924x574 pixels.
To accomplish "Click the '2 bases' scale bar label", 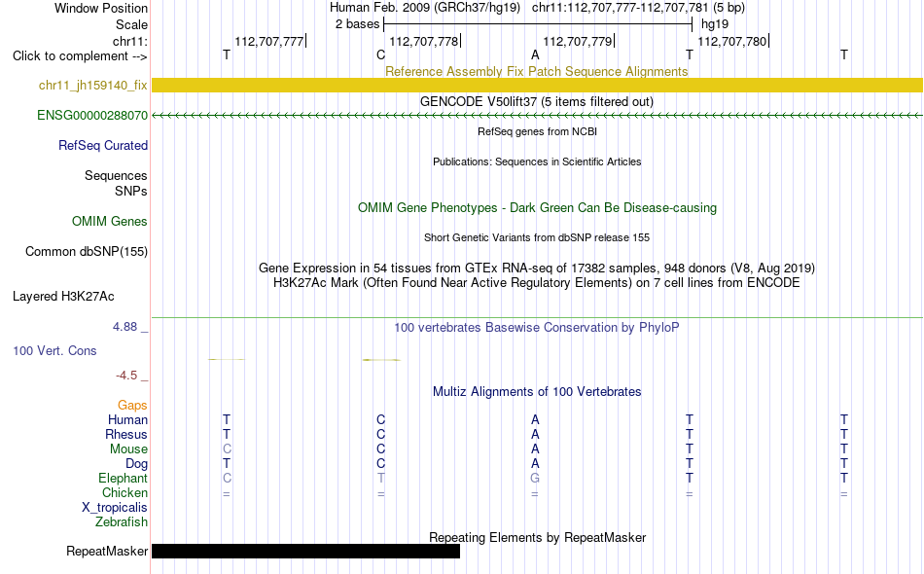I will pos(357,24).
